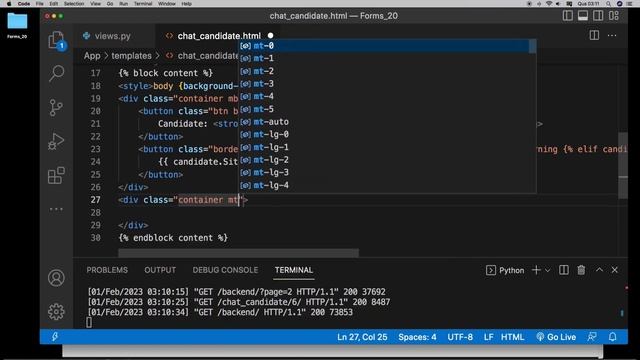Open the Search view in activity bar
Viewport: 640px width, 360px height.
pos(56,74)
